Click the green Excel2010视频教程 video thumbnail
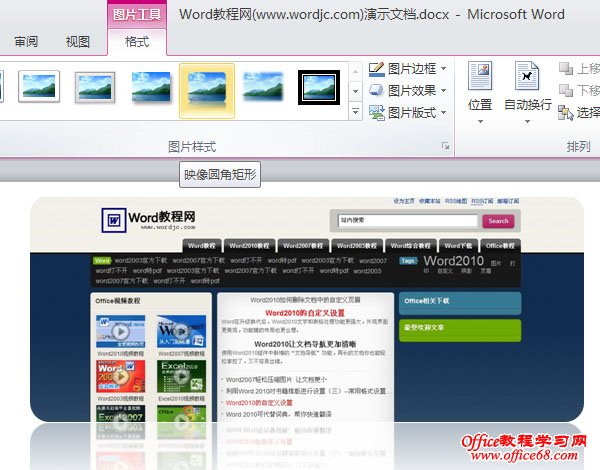 181,376
